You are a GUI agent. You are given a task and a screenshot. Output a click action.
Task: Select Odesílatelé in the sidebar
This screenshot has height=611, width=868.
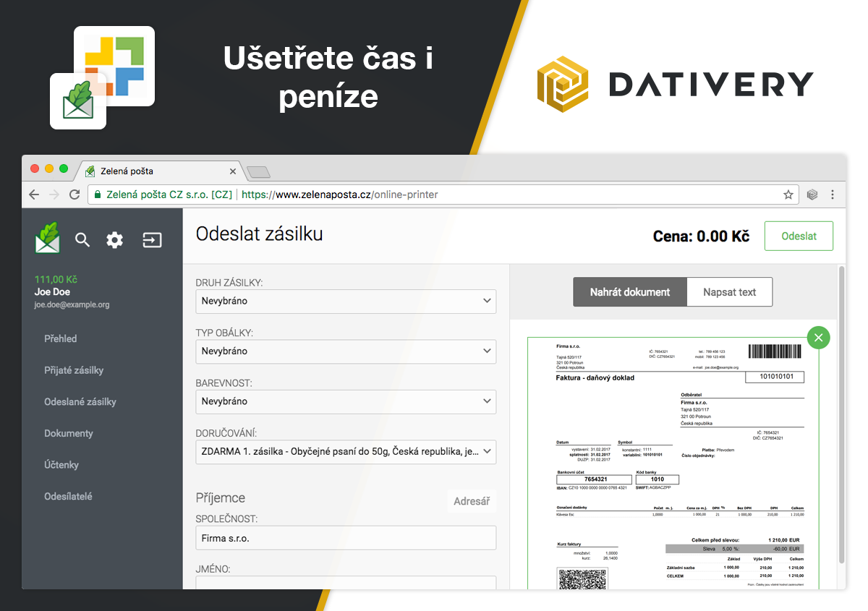[68, 497]
